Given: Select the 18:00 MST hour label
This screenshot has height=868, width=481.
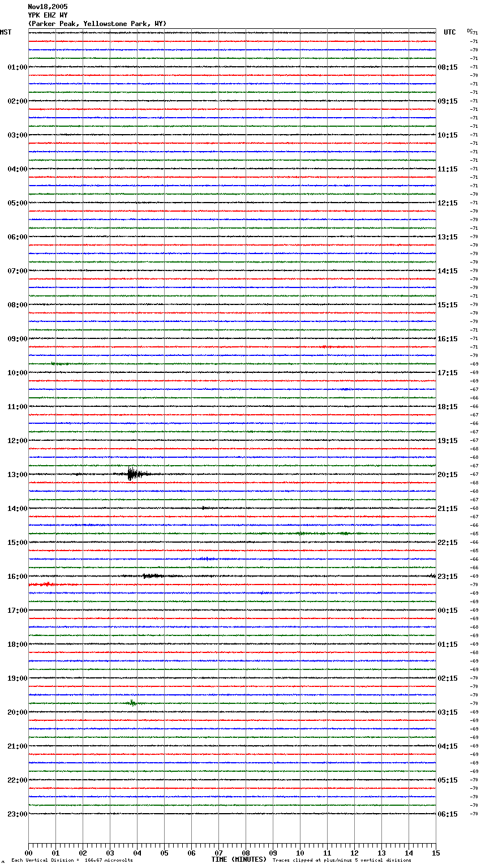Looking at the screenshot, I should [x=18, y=644].
